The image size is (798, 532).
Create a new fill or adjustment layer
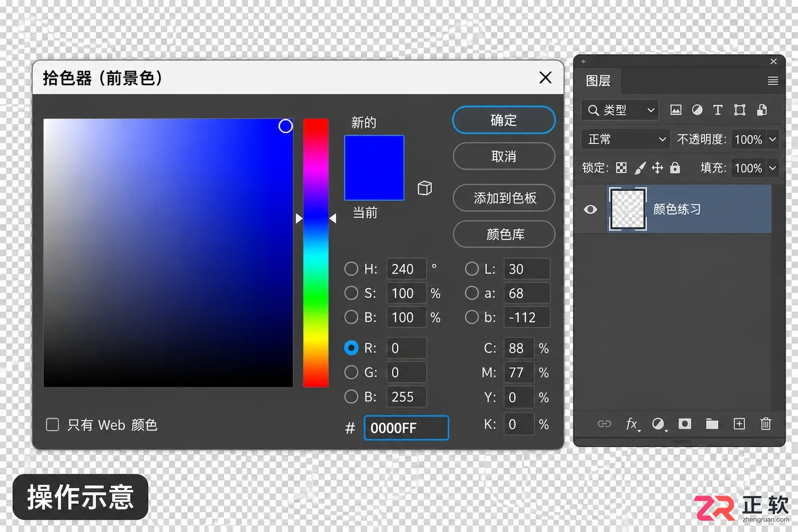click(x=658, y=424)
